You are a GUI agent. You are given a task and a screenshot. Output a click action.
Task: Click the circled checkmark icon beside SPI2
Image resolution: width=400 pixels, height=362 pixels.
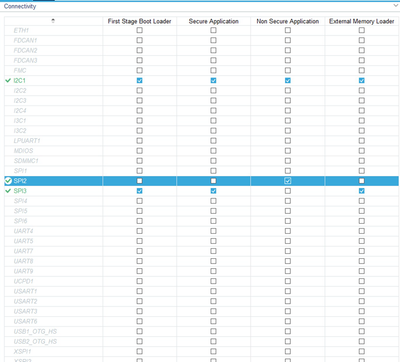click(8, 181)
